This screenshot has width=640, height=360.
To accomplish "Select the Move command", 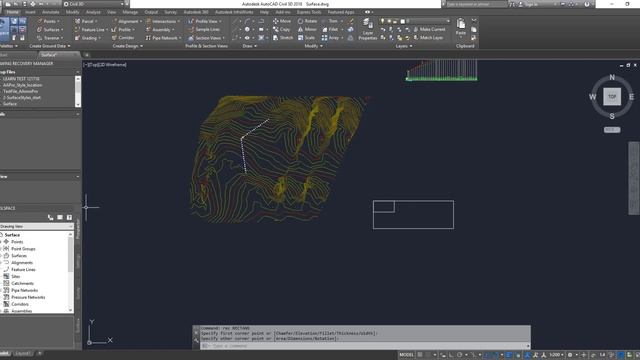I will 282,21.
